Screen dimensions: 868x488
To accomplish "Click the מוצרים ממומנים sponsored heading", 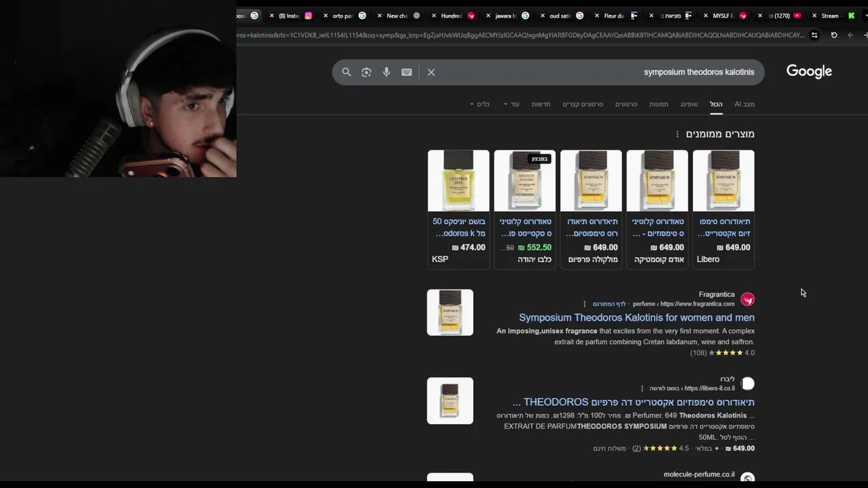I will pyautogui.click(x=720, y=134).
